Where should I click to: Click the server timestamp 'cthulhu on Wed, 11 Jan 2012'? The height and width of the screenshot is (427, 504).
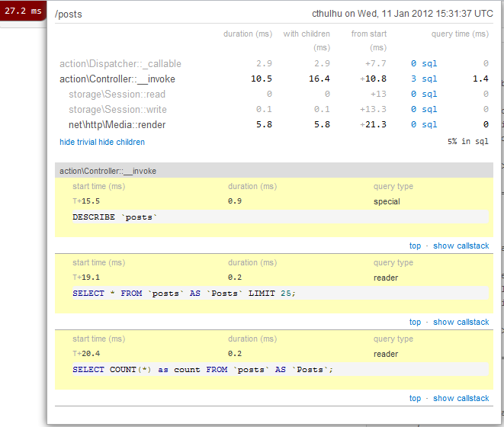pyautogui.click(x=403, y=14)
